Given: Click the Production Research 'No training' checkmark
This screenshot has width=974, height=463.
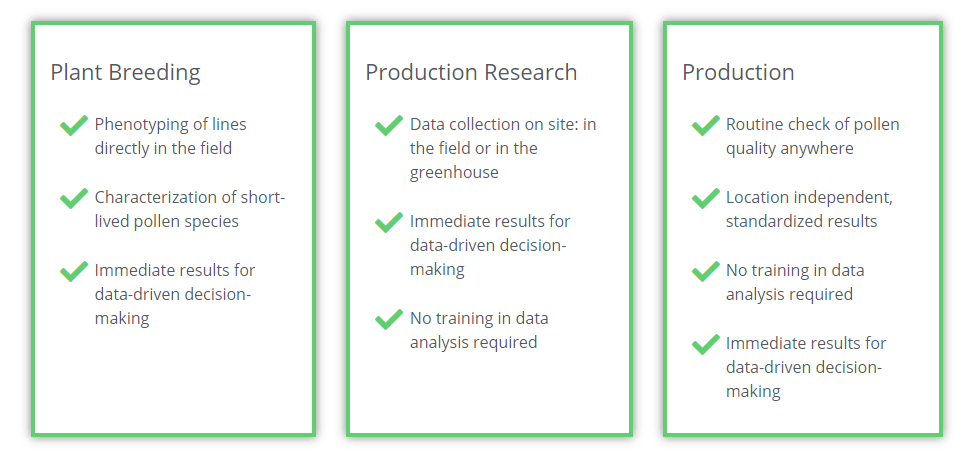Looking at the screenshot, I should tap(388, 319).
